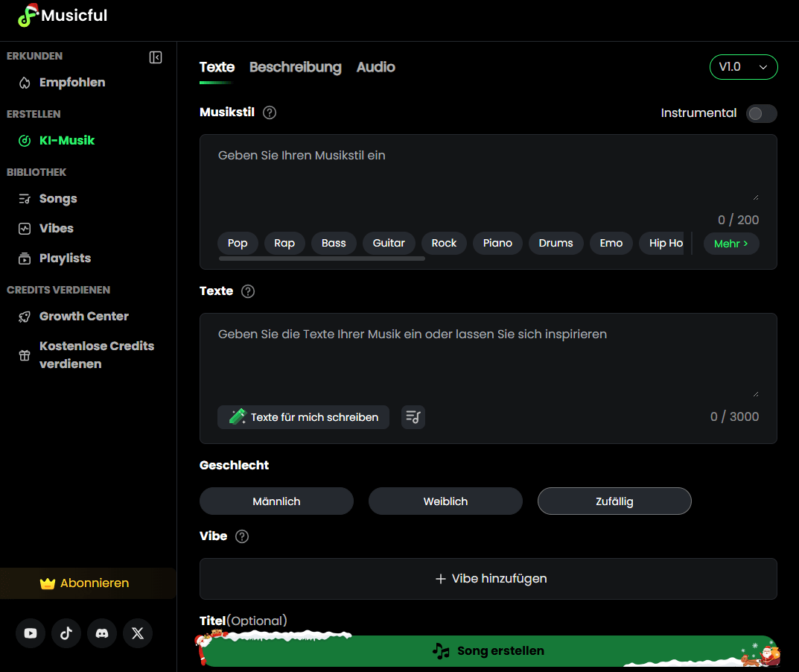Open the V1.0 version dropdown
The height and width of the screenshot is (672, 799).
[743, 67]
